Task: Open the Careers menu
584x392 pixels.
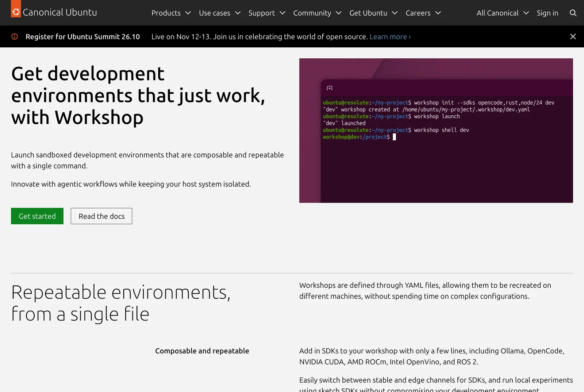Action: click(423, 13)
